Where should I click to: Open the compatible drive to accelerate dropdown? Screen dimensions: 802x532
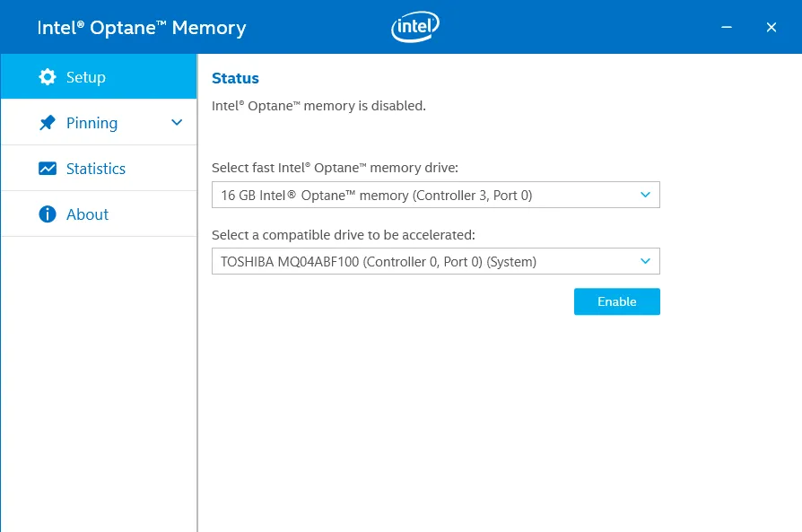435,261
